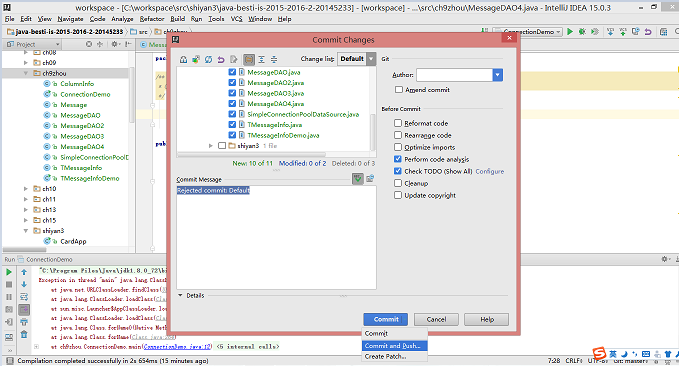
Task: Open the Analyze menu
Action: point(122,19)
